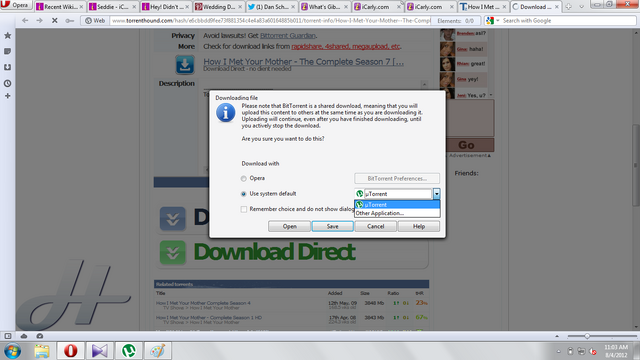Click the Opera Turbo icon in status bar
This screenshot has width=640, height=360.
pos(40,336)
